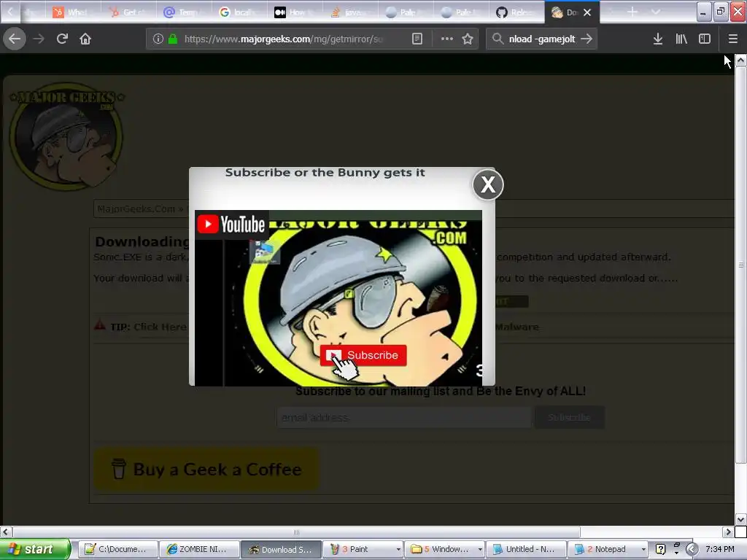Click the help question mark tray icon
747x560 pixels.
[660, 549]
